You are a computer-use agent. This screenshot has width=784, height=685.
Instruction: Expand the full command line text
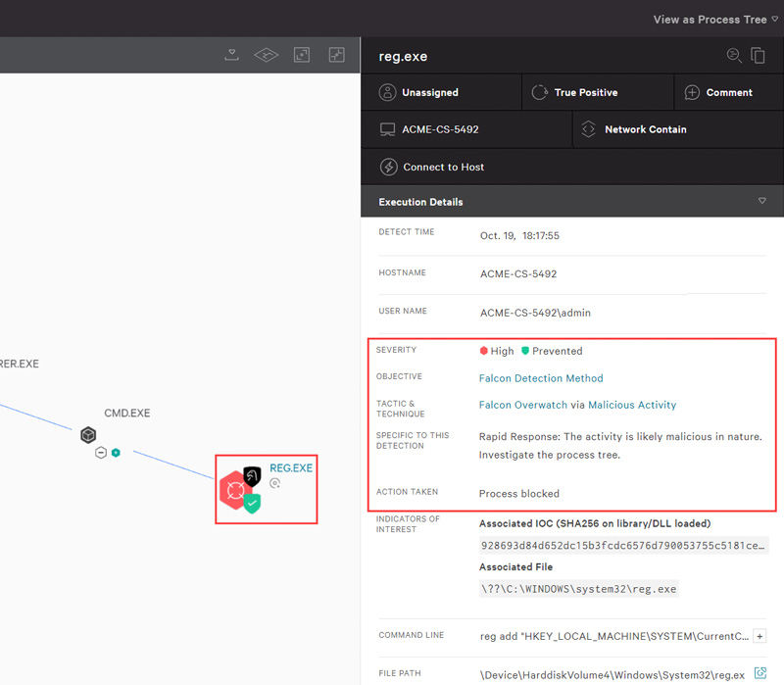pyautogui.click(x=759, y=636)
